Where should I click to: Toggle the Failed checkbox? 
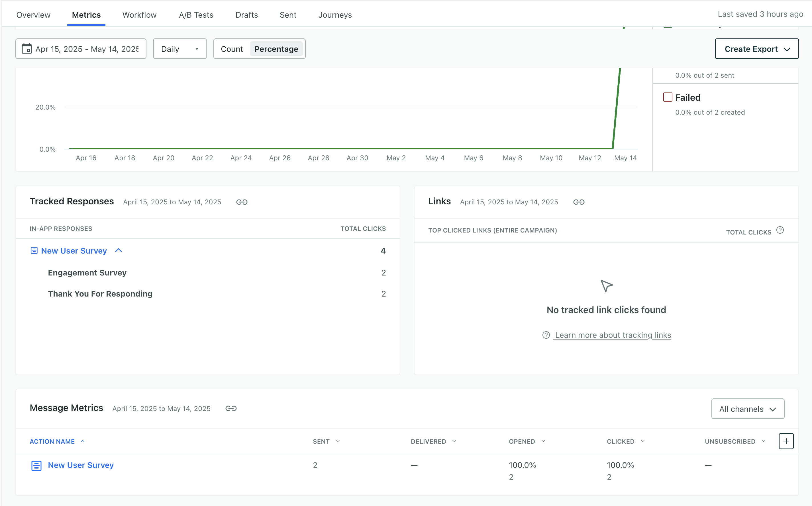[x=667, y=97]
